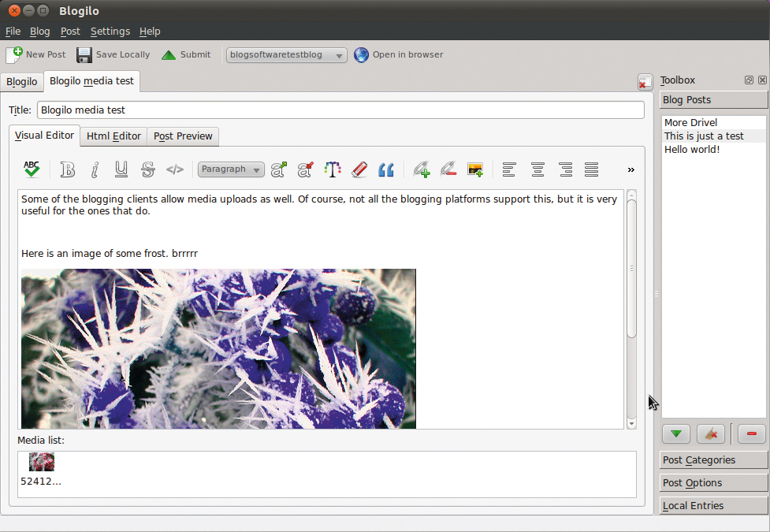Toggle underline formatting

121,169
